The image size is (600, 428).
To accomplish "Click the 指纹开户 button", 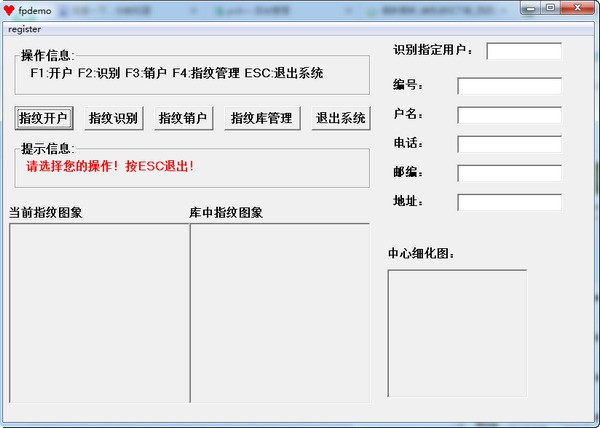I will coord(44,118).
